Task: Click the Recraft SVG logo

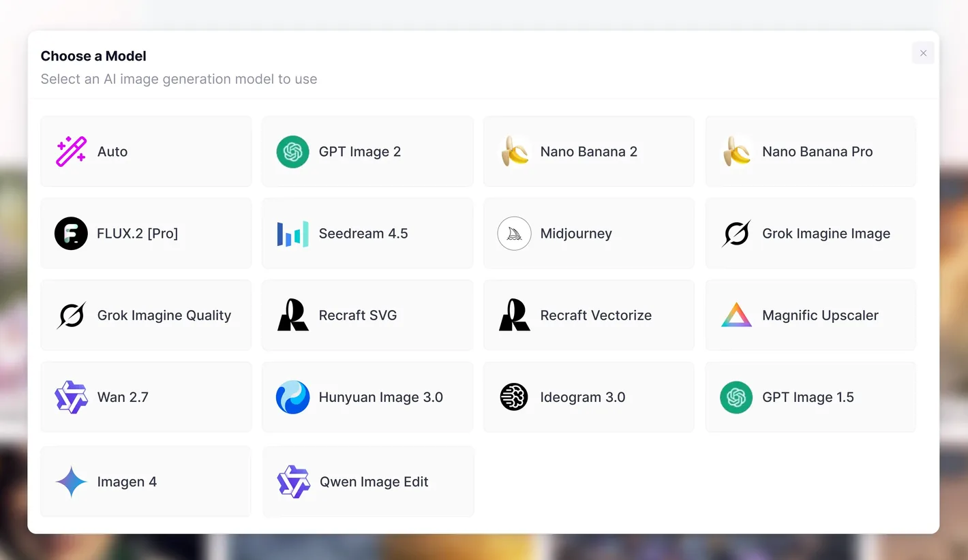Action: click(292, 315)
